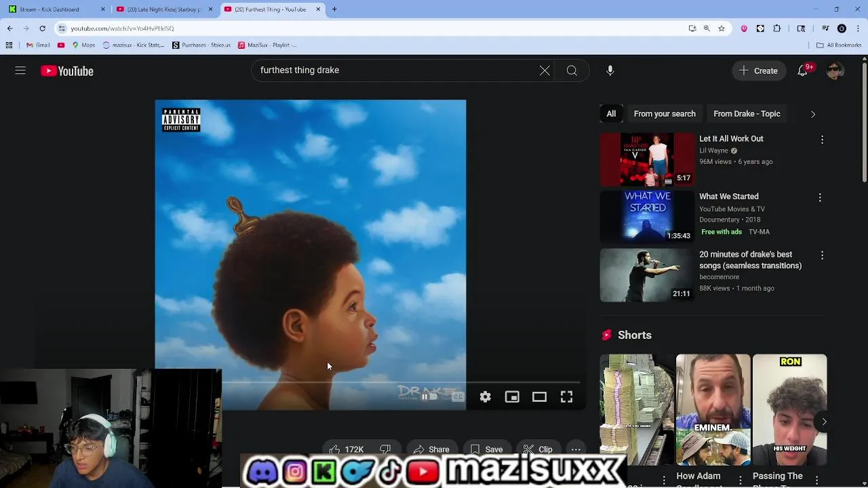Close the Furthest Thing YouTube tab
The width and height of the screenshot is (868, 488).
tap(318, 9)
